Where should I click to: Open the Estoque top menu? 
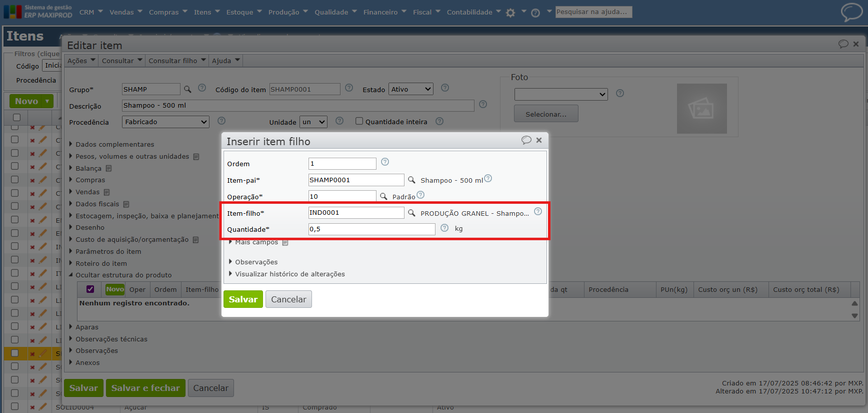click(x=244, y=12)
